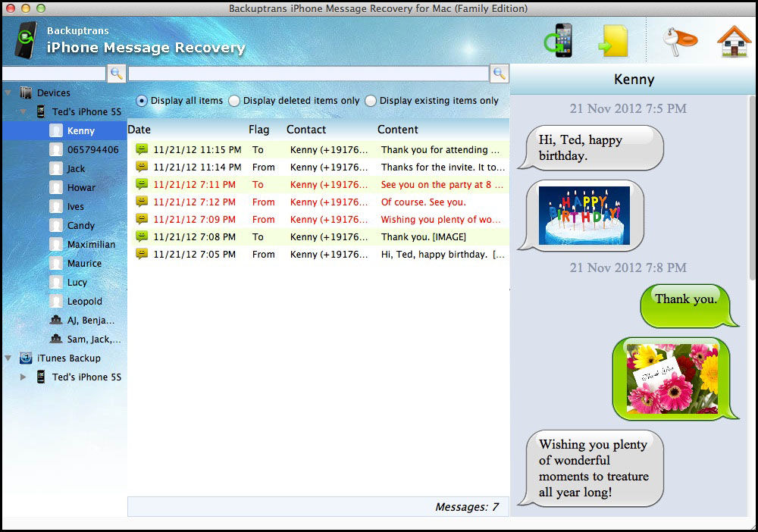The height and width of the screenshot is (532, 758).
Task: Click the chat panel vertical scrollbar
Action: (752, 189)
